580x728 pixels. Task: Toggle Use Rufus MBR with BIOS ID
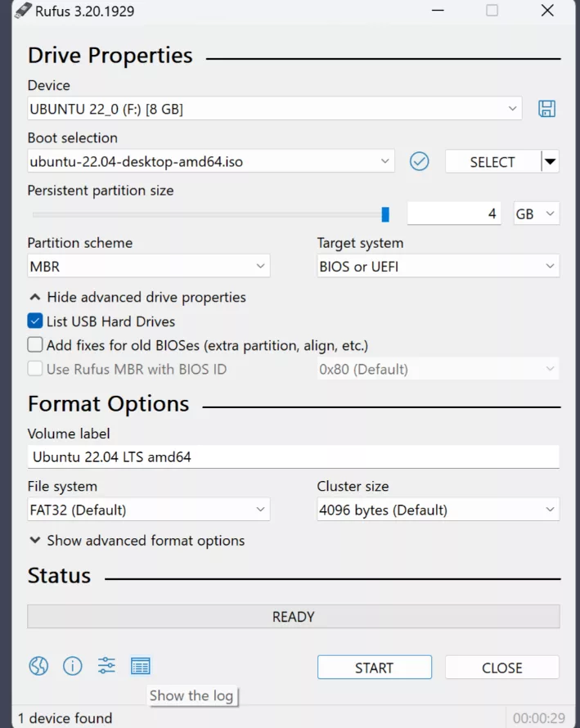tap(36, 369)
